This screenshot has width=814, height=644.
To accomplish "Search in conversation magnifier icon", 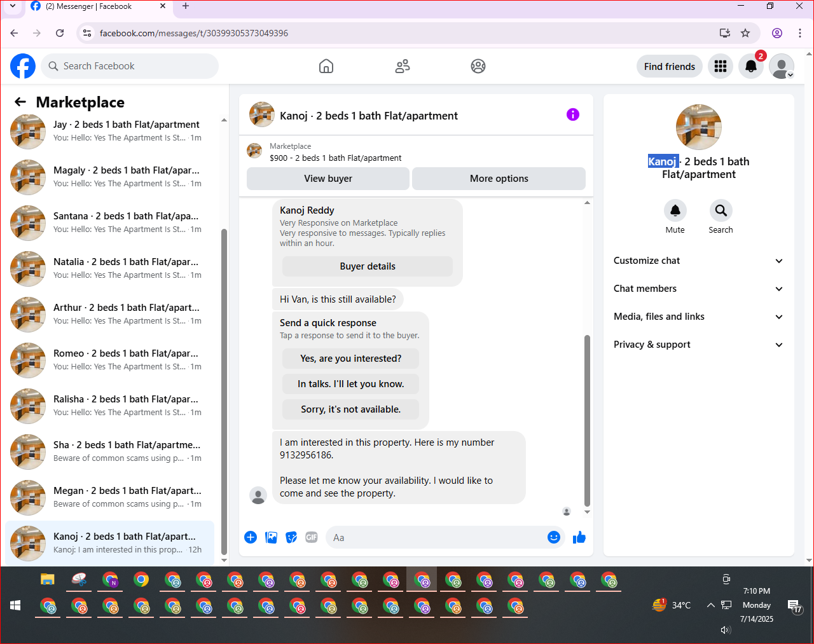I will tap(721, 210).
